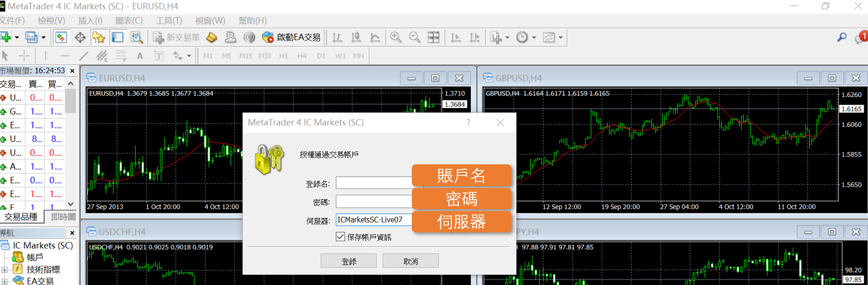
Task: Switch to the 交易品種 tab
Action: tap(21, 216)
